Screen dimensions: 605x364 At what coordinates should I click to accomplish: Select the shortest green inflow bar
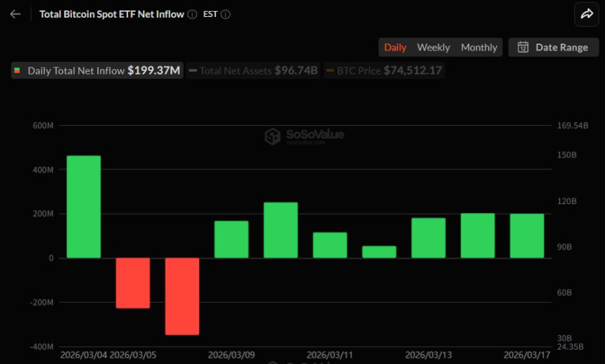pyautogui.click(x=379, y=252)
